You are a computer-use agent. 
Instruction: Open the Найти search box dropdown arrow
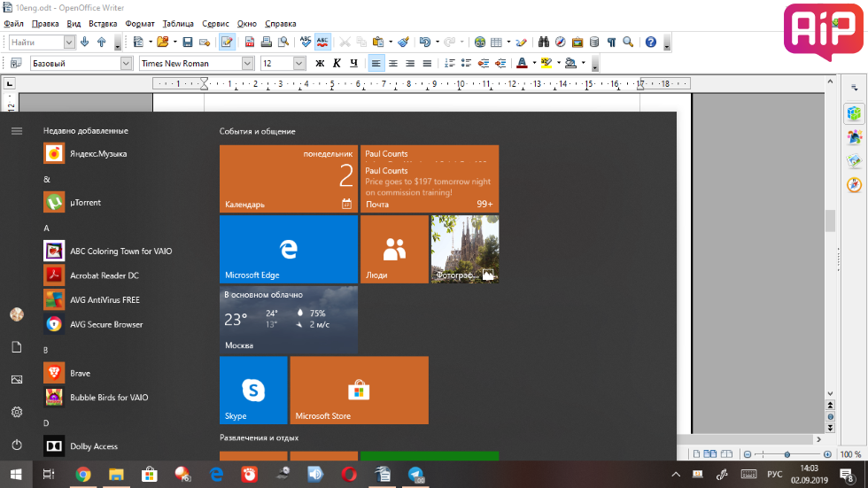pos(69,42)
